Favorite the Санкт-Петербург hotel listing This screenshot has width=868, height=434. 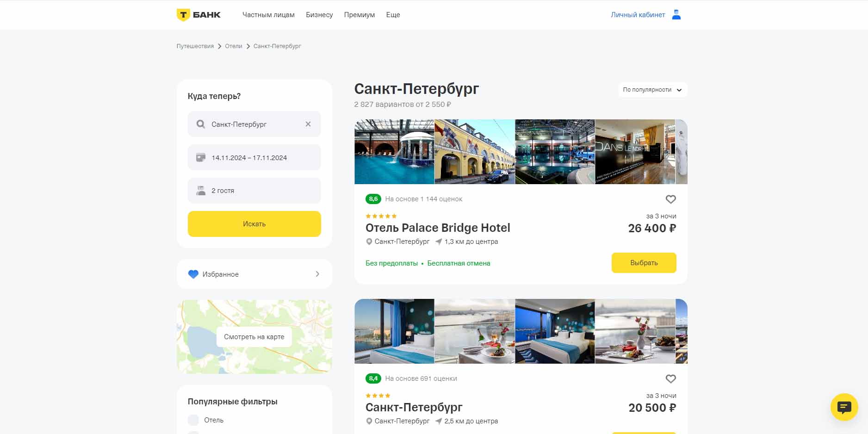point(670,378)
